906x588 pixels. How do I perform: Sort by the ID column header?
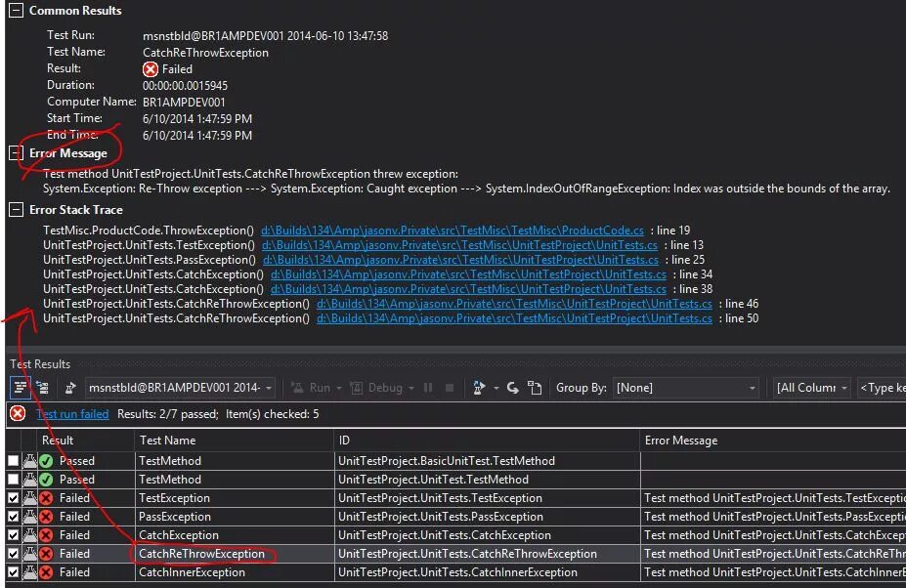487,441
